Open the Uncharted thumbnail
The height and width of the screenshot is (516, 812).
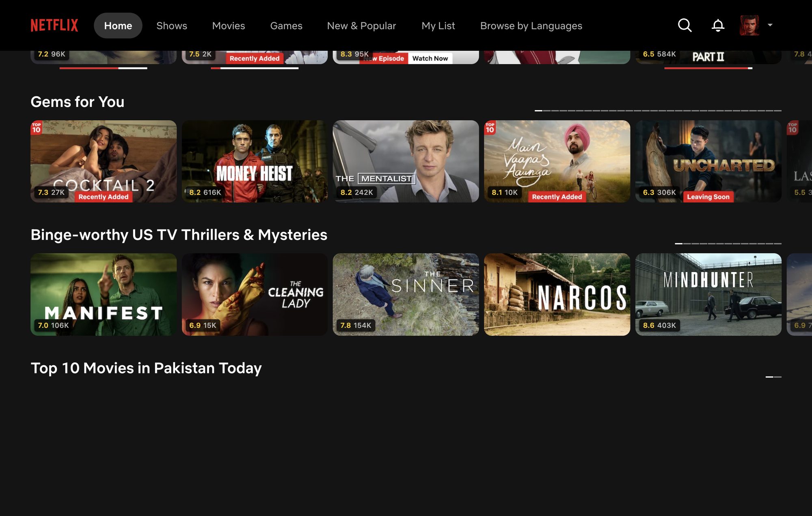point(708,161)
